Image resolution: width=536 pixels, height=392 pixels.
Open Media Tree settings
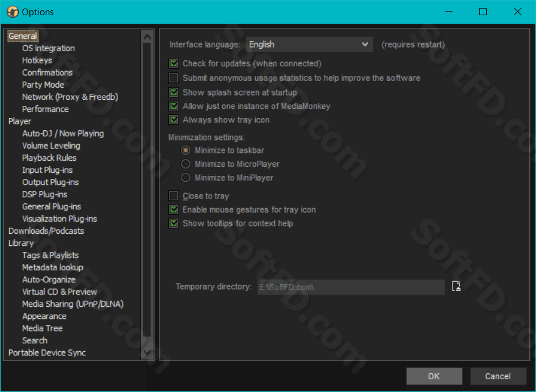tap(43, 329)
